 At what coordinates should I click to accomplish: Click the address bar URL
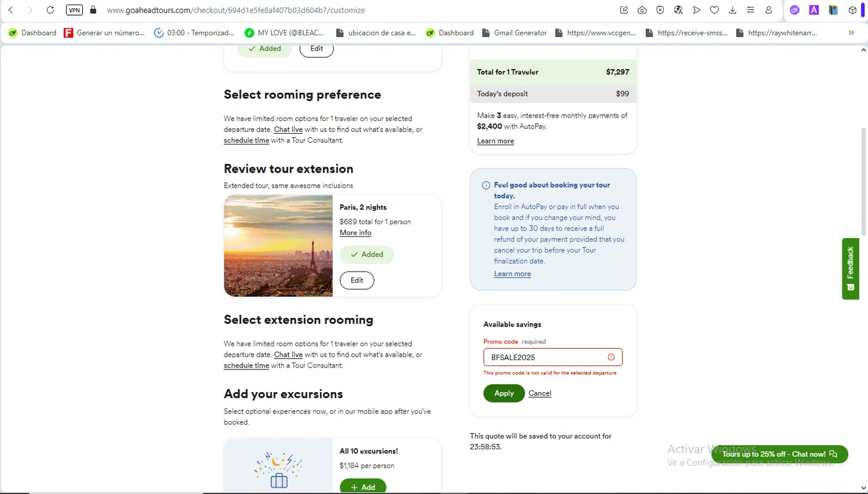point(236,10)
